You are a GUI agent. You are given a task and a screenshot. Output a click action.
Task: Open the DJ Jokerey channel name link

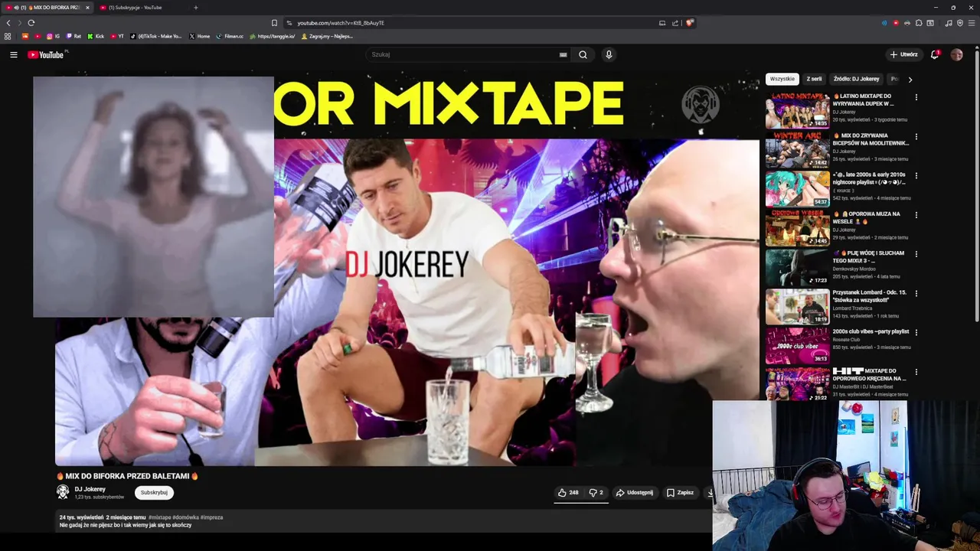click(x=90, y=489)
